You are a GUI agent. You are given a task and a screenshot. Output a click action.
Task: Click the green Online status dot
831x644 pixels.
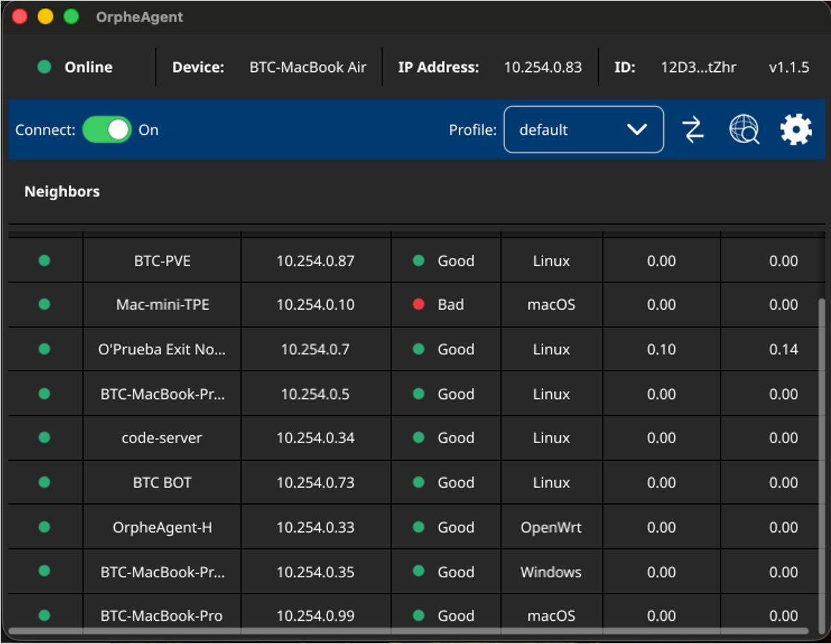click(44, 67)
